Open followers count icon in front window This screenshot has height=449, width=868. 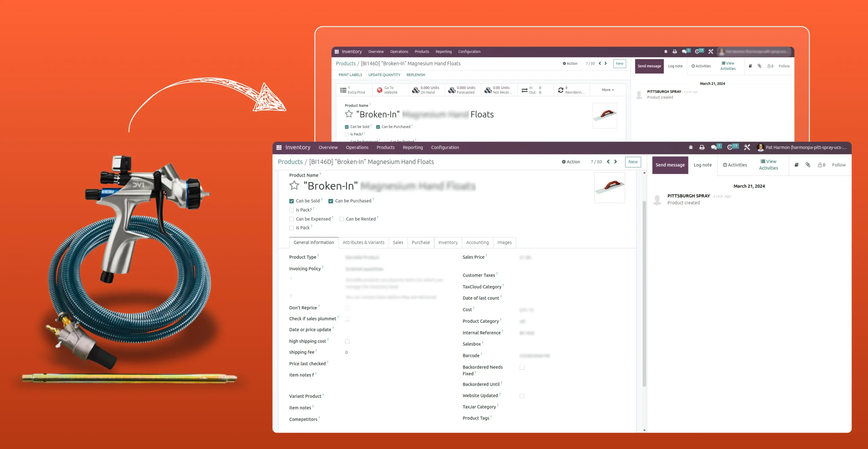click(822, 165)
